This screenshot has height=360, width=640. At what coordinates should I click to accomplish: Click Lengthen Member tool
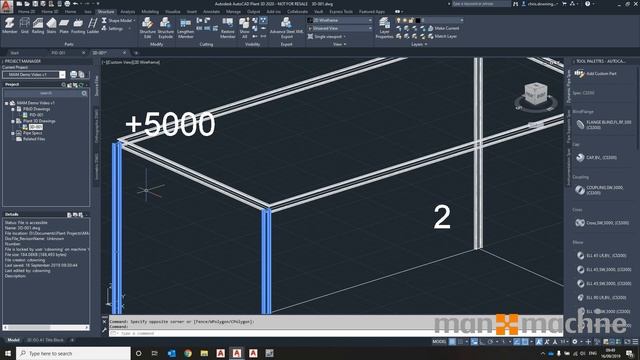point(186,28)
